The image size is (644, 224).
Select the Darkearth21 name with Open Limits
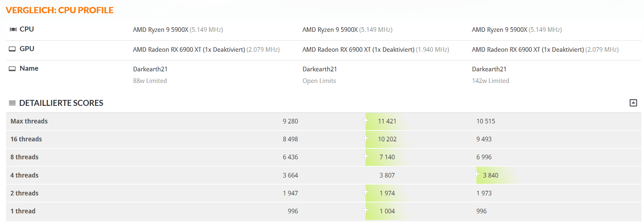320,69
